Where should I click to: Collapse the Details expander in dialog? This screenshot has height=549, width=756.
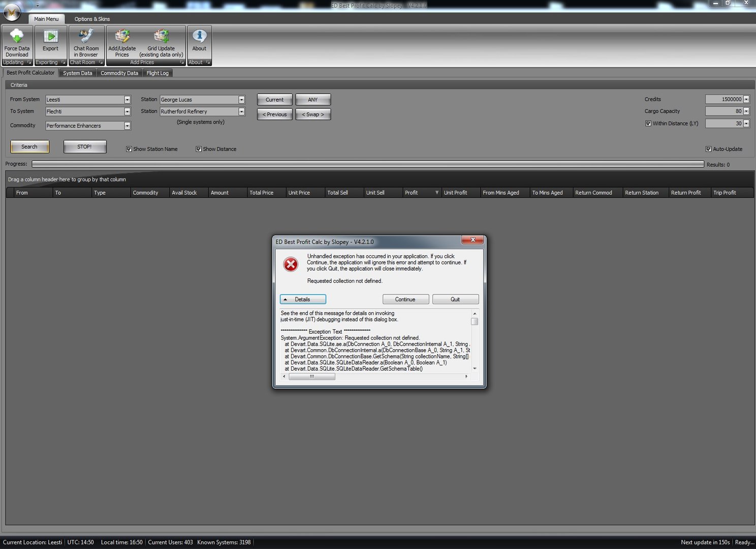pos(303,299)
